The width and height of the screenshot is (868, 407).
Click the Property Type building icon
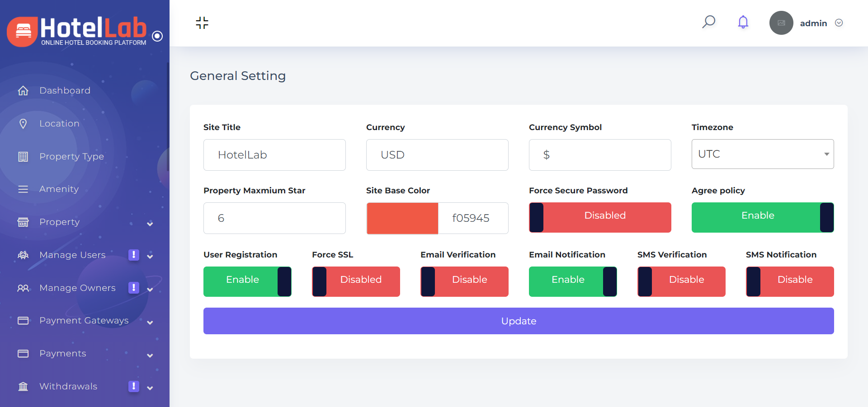pos(23,157)
